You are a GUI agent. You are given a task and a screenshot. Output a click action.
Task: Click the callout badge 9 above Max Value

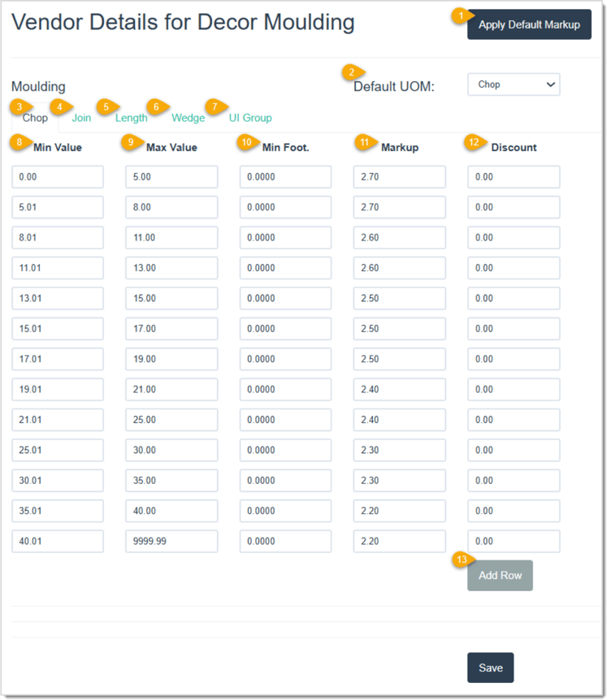pos(130,143)
